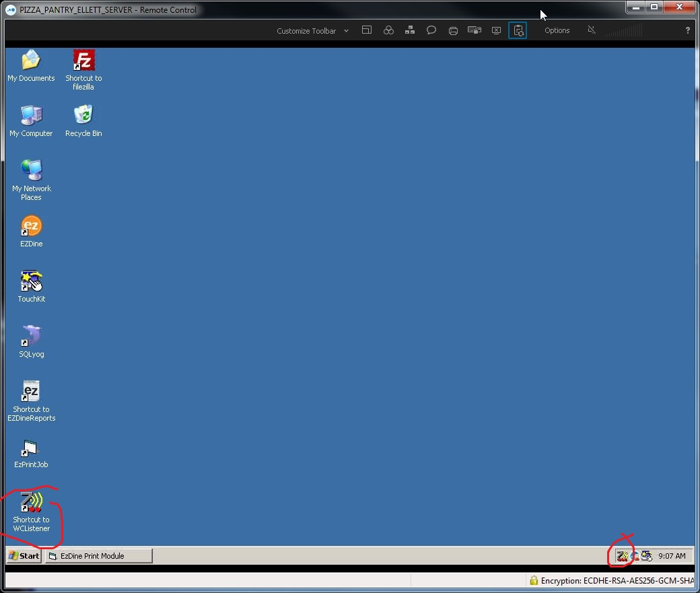Image resolution: width=700 pixels, height=593 pixels.
Task: Click the EzPrintJob desktop shortcut
Action: (31, 454)
